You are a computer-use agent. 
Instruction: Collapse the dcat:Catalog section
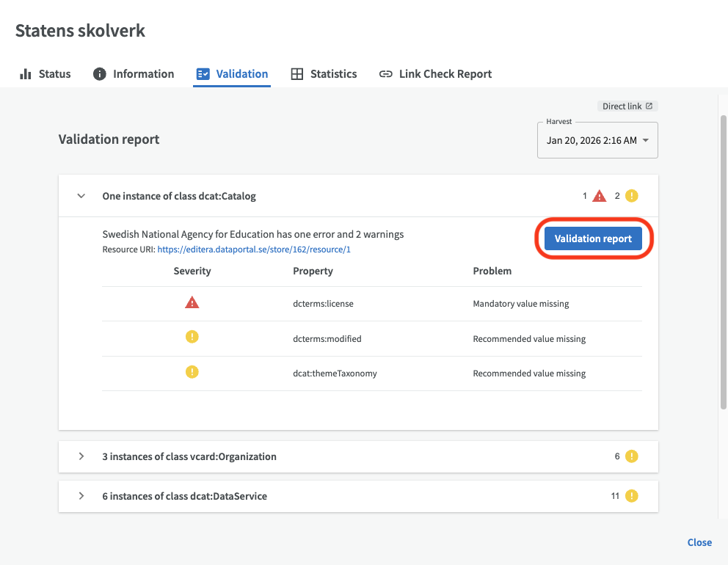81,196
